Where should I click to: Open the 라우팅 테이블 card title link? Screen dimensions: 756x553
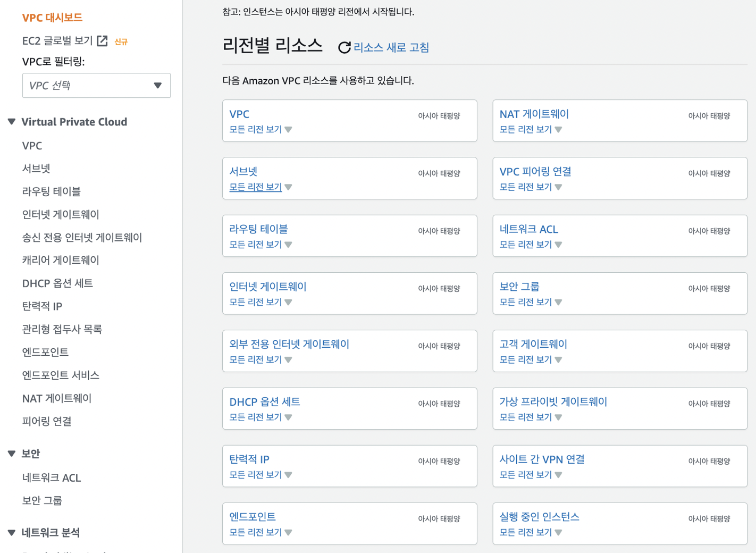click(x=258, y=229)
